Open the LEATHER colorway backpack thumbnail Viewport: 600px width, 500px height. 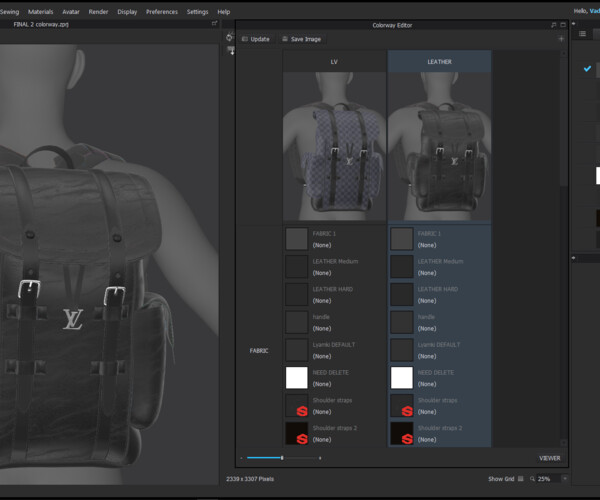pos(439,146)
